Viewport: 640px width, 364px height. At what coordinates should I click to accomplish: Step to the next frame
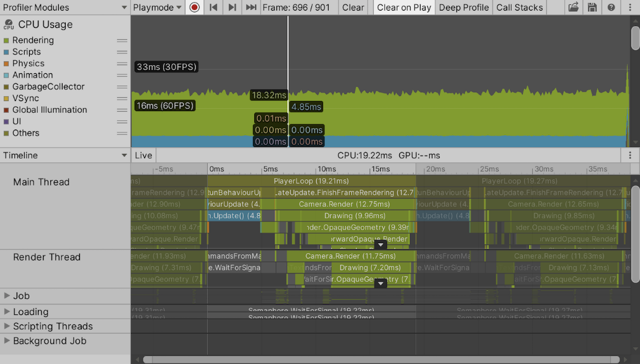232,7
